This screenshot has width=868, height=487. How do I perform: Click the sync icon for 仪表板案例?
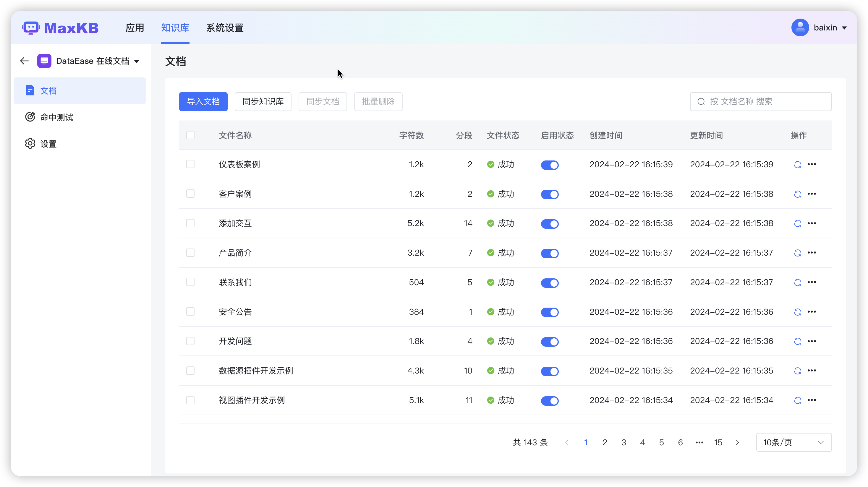point(797,164)
